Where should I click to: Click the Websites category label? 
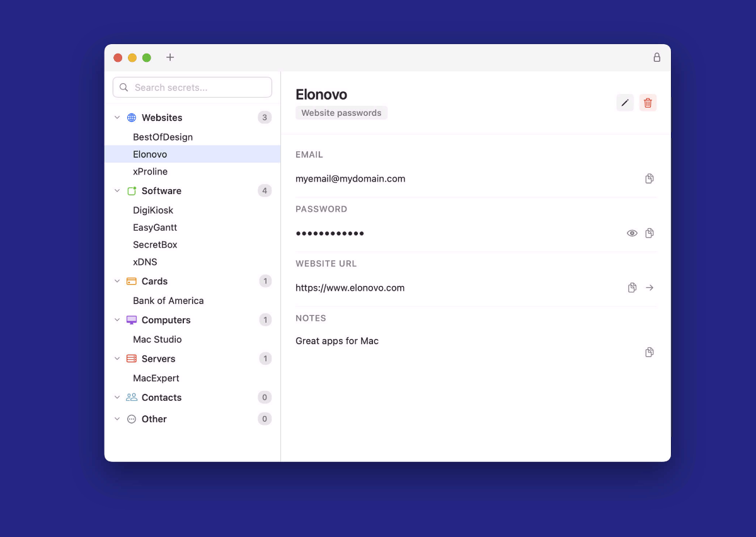click(162, 118)
